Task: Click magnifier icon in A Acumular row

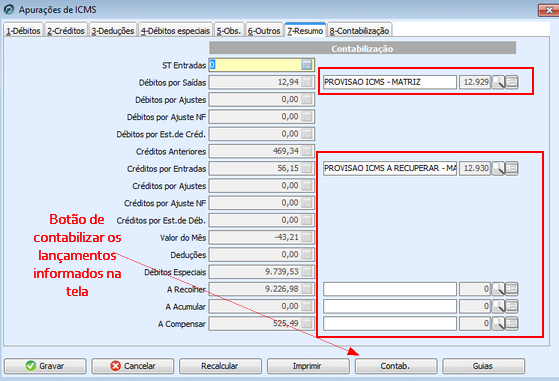Action: 498,306
